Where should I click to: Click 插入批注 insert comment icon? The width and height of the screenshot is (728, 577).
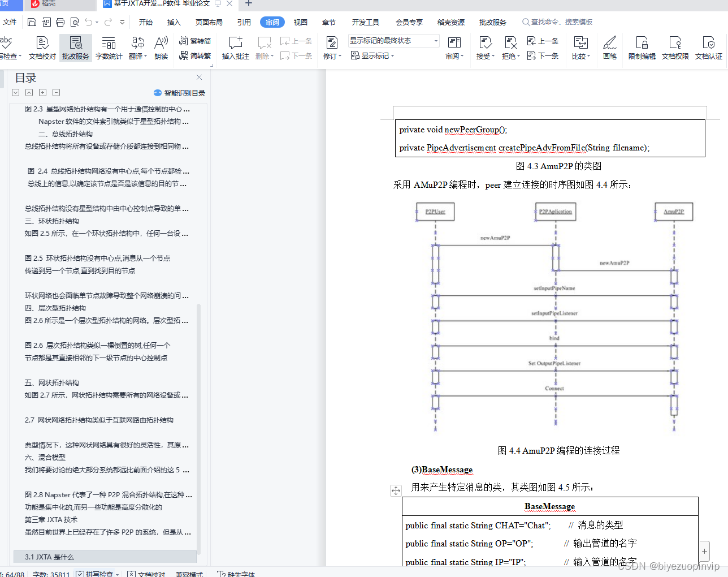236,48
